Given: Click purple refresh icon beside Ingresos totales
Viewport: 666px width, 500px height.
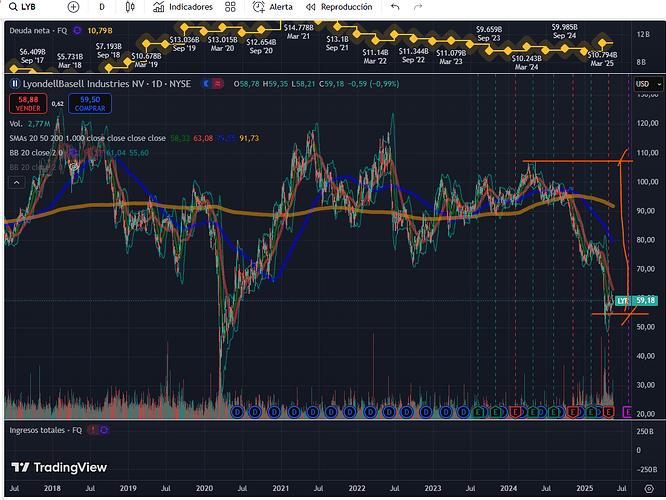Looking at the screenshot, I should click(104, 430).
